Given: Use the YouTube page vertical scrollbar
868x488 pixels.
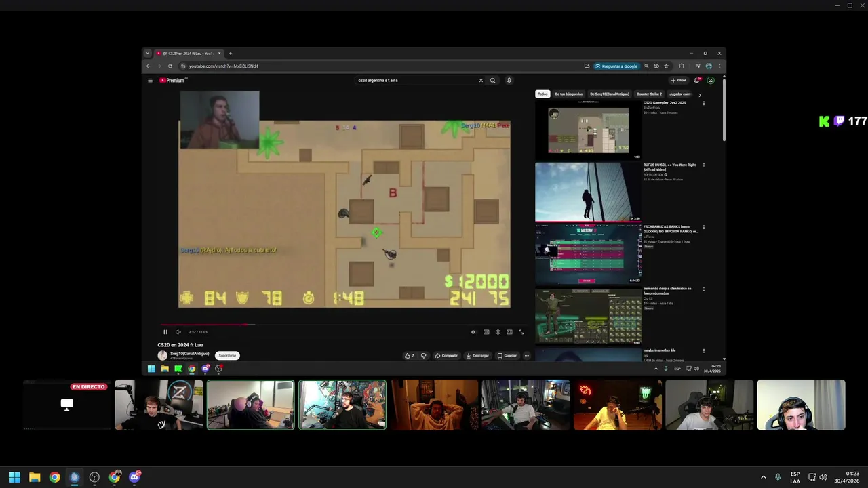Looking at the screenshot, I should pyautogui.click(x=724, y=108).
